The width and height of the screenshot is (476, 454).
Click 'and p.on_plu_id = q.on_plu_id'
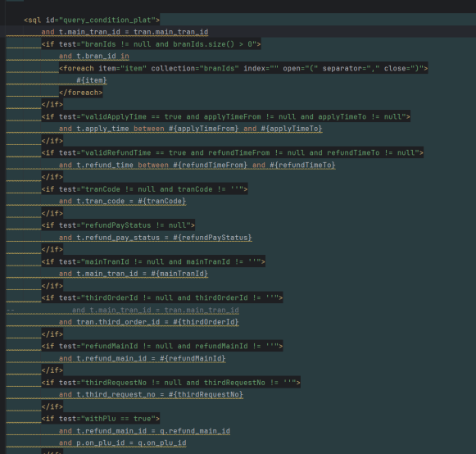click(123, 443)
